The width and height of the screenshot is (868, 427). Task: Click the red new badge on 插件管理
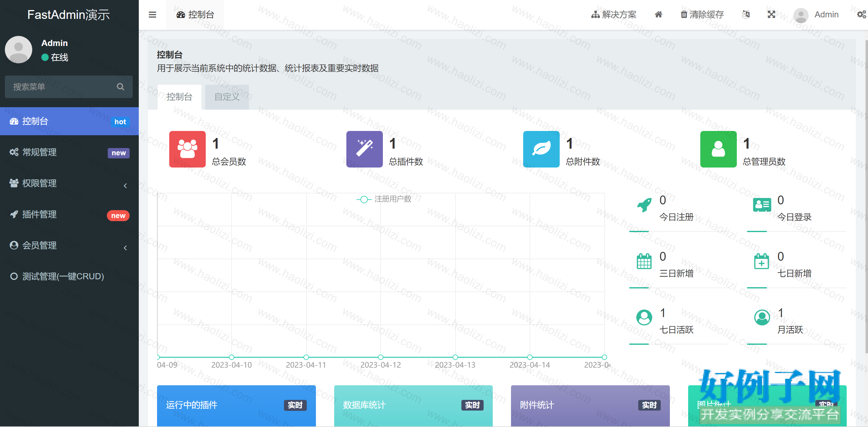click(118, 216)
